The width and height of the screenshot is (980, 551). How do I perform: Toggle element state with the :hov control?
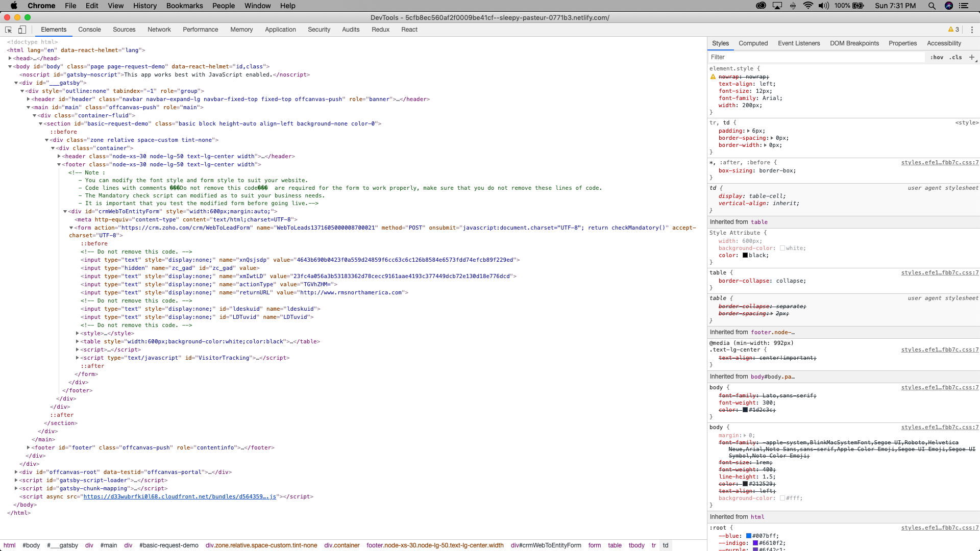click(937, 57)
